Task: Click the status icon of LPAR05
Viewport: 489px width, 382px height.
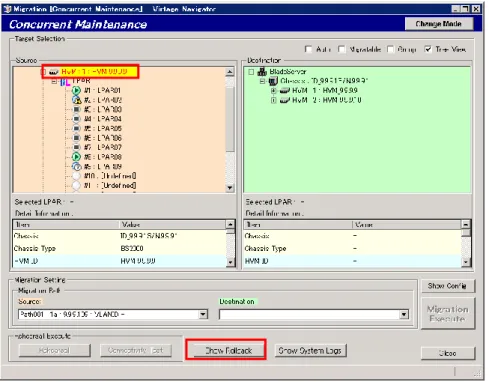Action: point(77,128)
